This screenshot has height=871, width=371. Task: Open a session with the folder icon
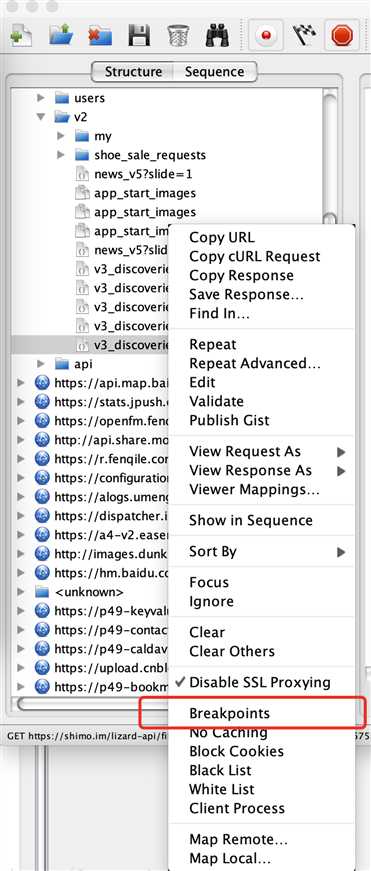click(61, 35)
